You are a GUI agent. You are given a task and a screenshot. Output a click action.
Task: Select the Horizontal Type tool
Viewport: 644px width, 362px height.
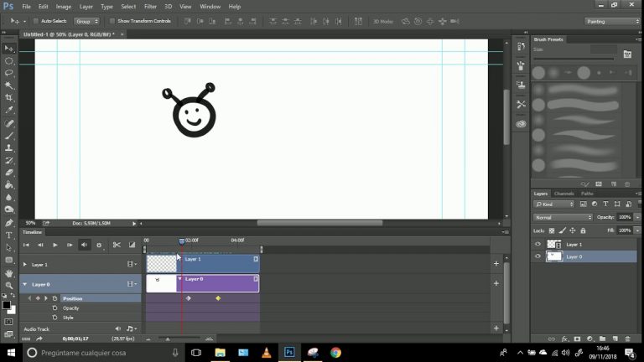click(x=8, y=235)
